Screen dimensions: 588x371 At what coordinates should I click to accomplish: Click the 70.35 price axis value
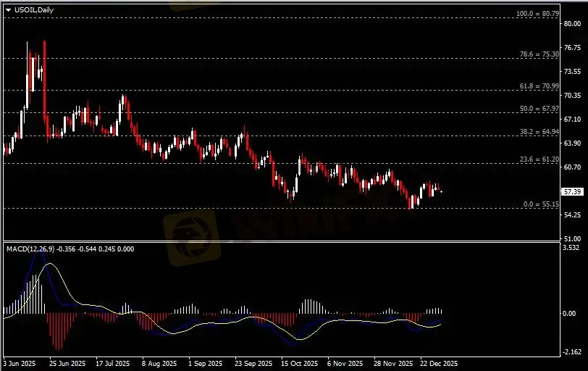[x=573, y=96]
